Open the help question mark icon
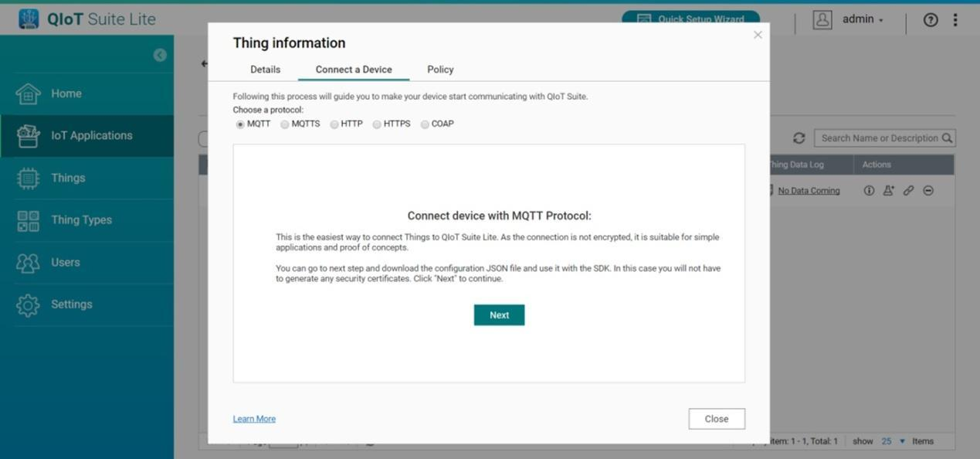This screenshot has height=459, width=980. click(x=931, y=20)
